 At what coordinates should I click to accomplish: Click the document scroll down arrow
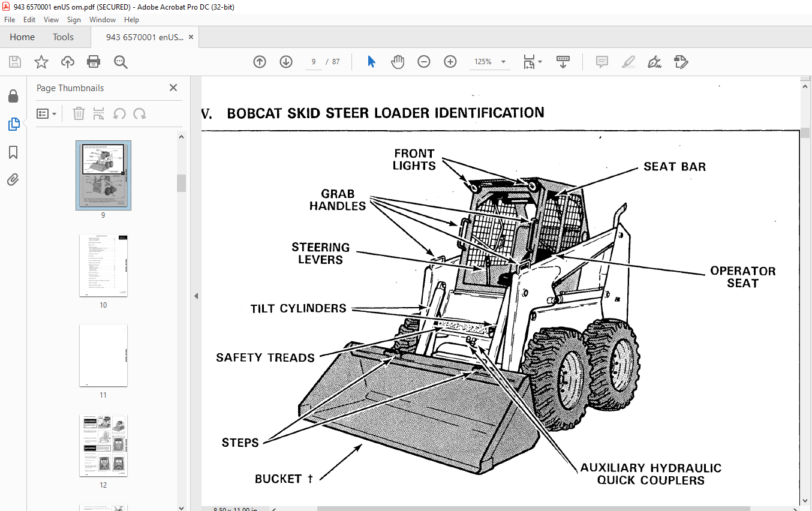[x=806, y=500]
